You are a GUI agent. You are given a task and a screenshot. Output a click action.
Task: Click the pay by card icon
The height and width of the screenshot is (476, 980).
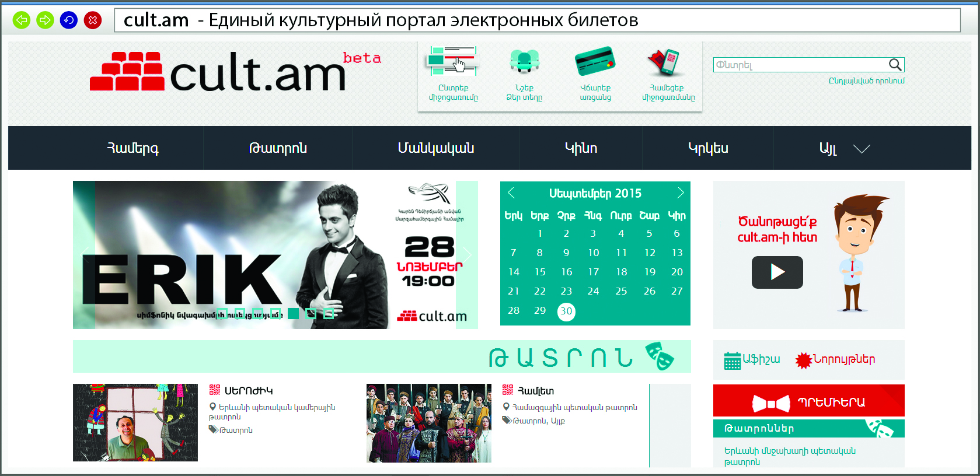coord(595,61)
